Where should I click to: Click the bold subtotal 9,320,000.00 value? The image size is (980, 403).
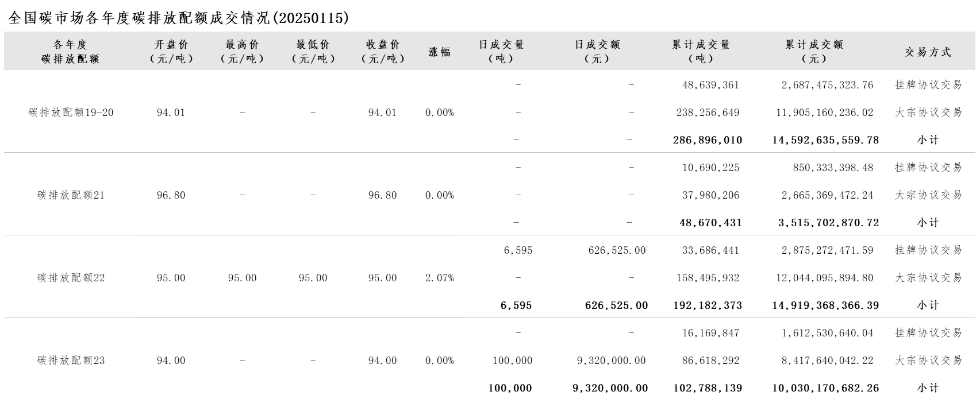pyautogui.click(x=610, y=388)
